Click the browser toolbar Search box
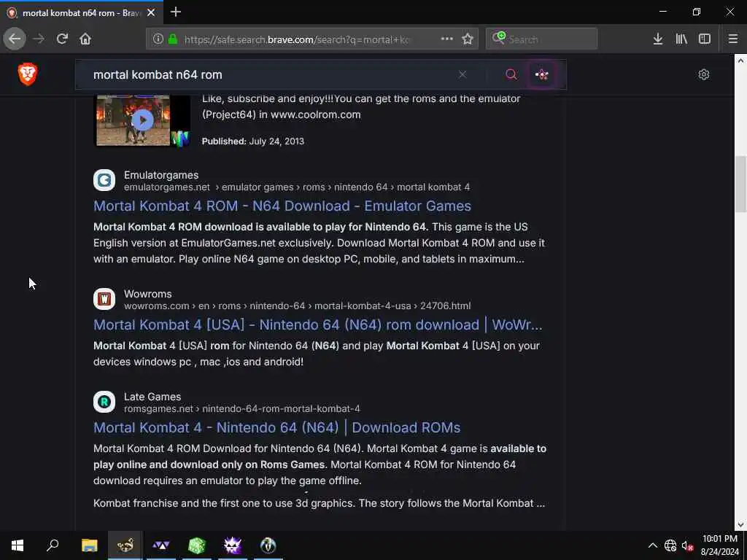The width and height of the screenshot is (747, 560). click(542, 39)
